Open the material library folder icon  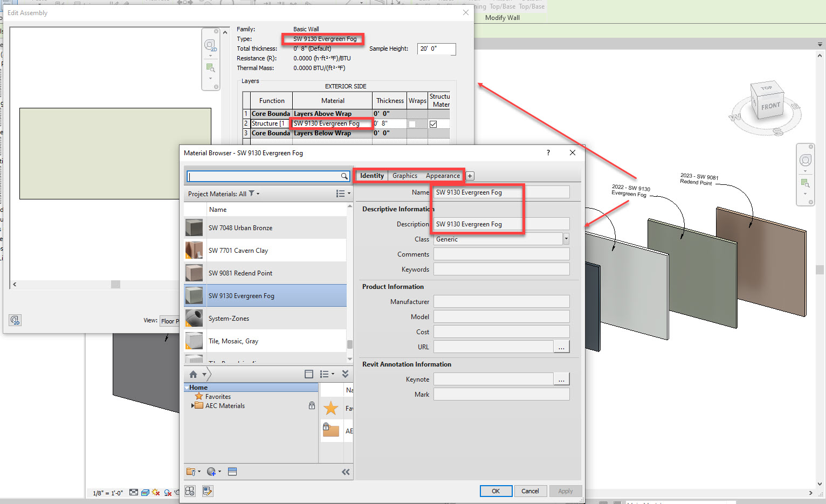tap(191, 471)
